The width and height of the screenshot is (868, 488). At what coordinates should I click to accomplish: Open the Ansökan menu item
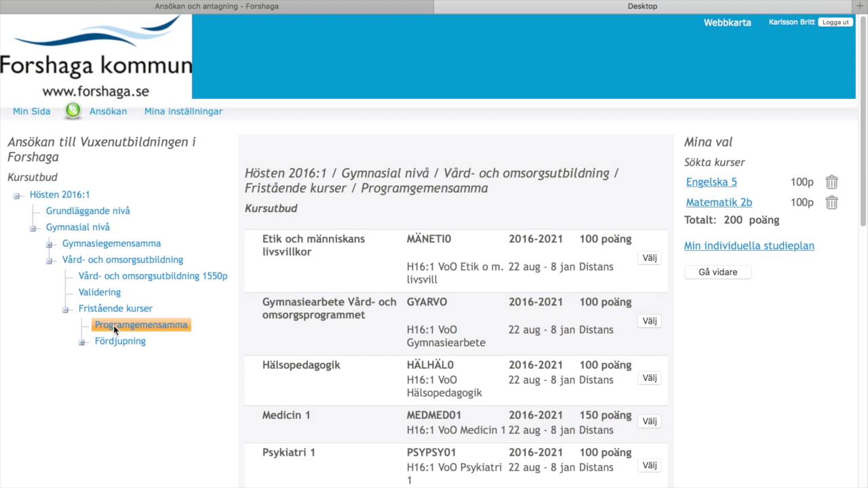pyautogui.click(x=108, y=111)
